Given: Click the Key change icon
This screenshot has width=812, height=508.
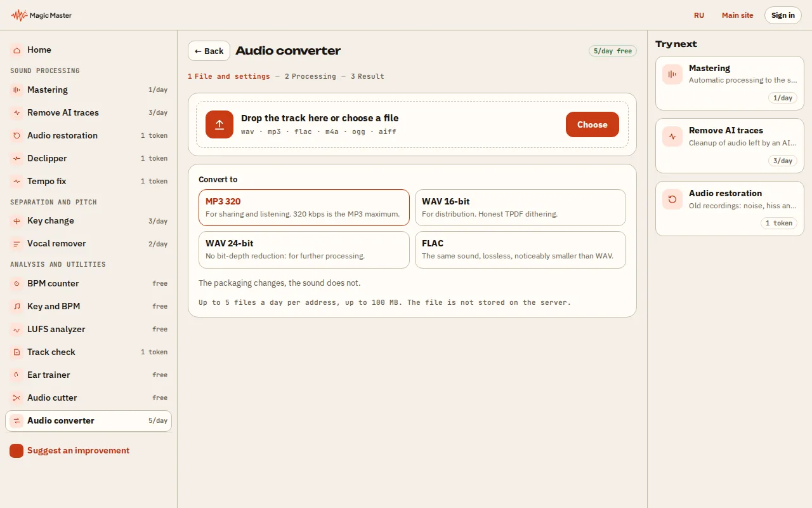Looking at the screenshot, I should (16, 221).
